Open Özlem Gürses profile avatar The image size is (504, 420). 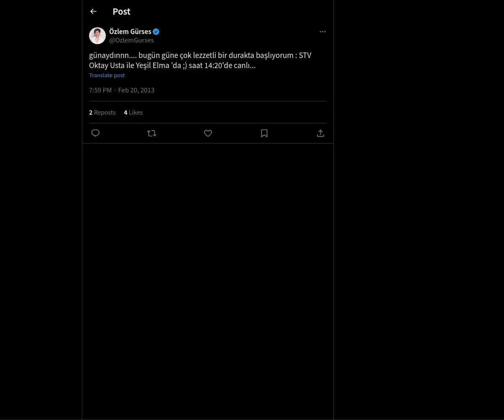97,36
